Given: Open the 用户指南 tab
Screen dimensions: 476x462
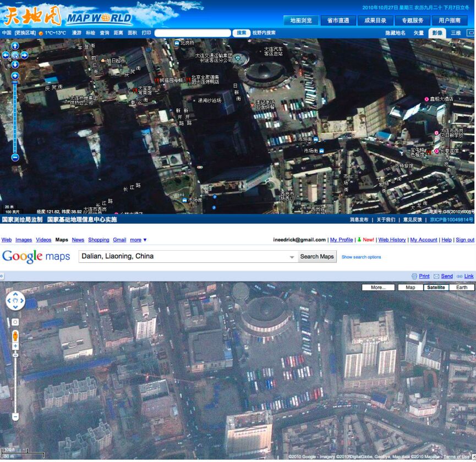Looking at the screenshot, I should 450,20.
